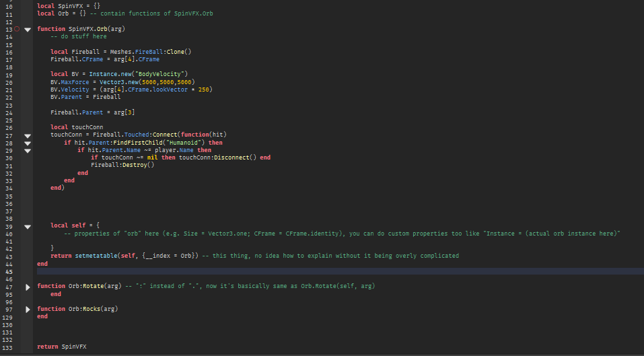Click 'Vector3.new(5000,5000,5000)' text

click(x=147, y=82)
